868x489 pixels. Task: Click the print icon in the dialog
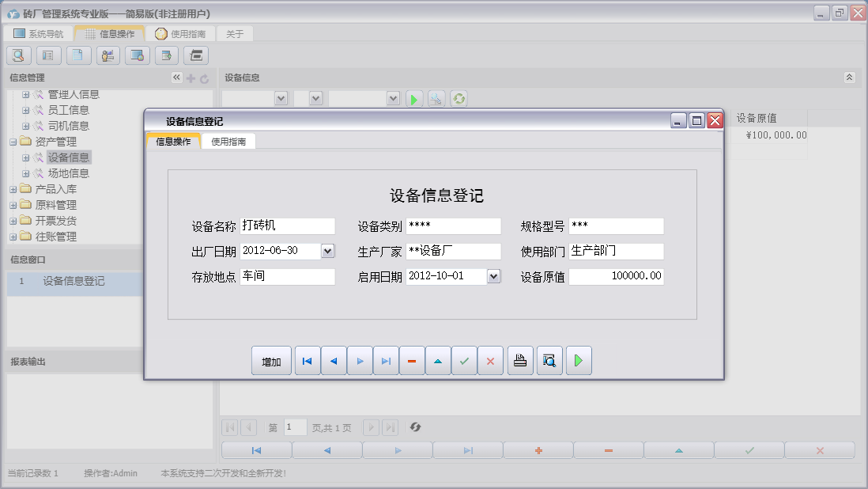tap(519, 361)
